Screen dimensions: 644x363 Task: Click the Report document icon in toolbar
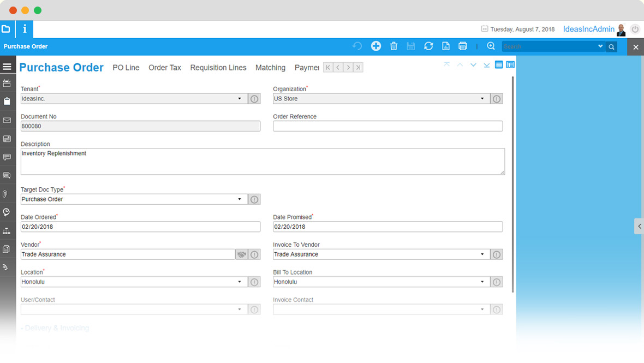pyautogui.click(x=446, y=46)
